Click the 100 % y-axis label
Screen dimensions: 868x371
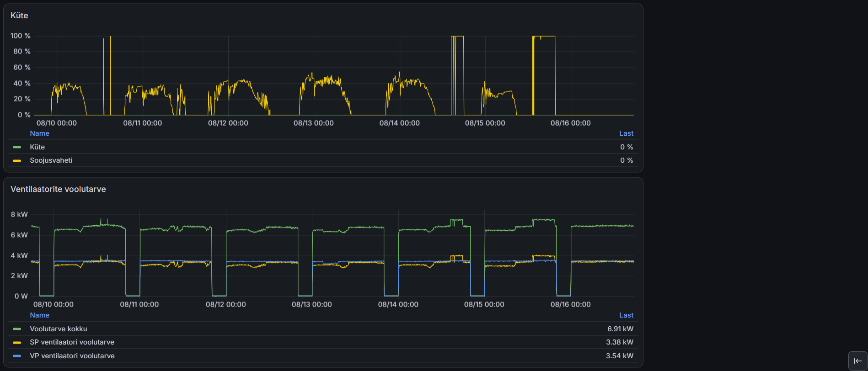click(x=21, y=36)
